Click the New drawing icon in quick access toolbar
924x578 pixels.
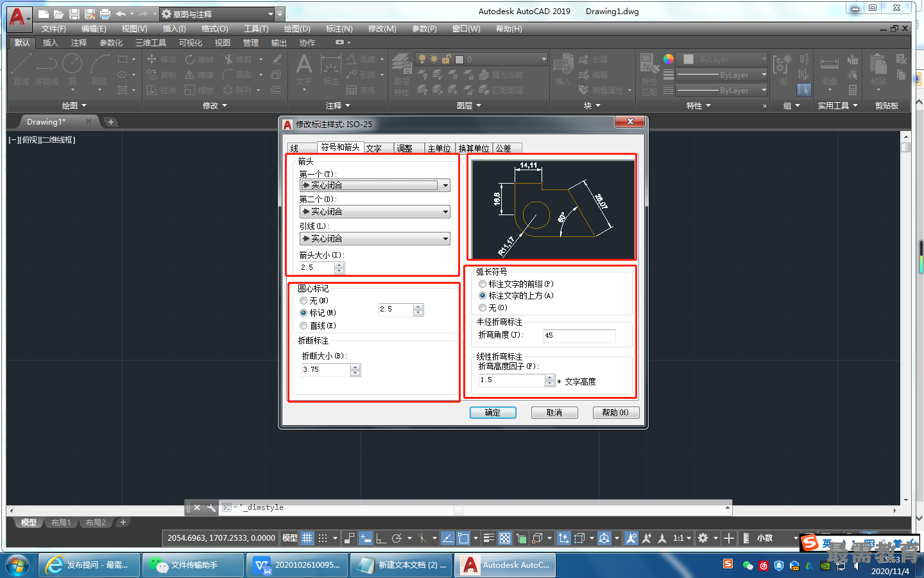pyautogui.click(x=43, y=14)
